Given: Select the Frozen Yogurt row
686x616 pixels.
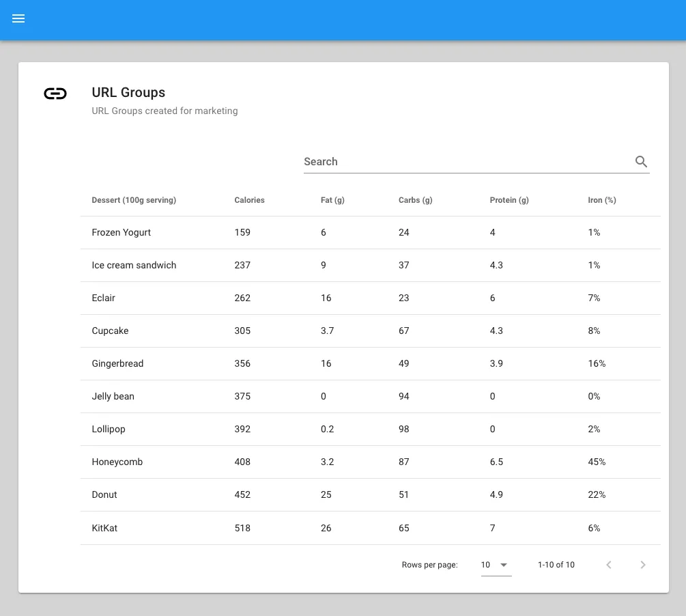Looking at the screenshot, I should [371, 232].
